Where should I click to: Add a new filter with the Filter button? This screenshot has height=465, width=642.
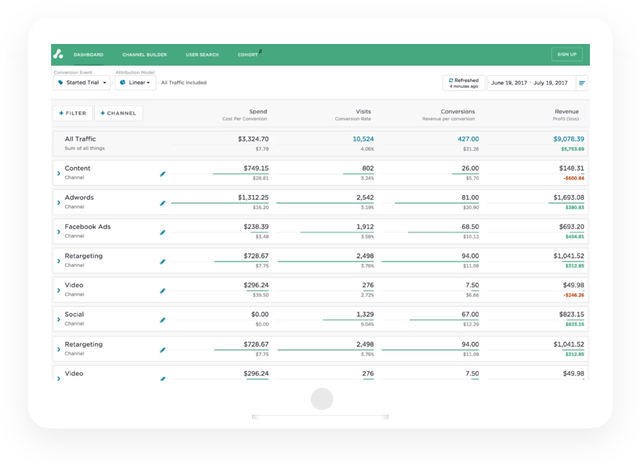pos(71,114)
